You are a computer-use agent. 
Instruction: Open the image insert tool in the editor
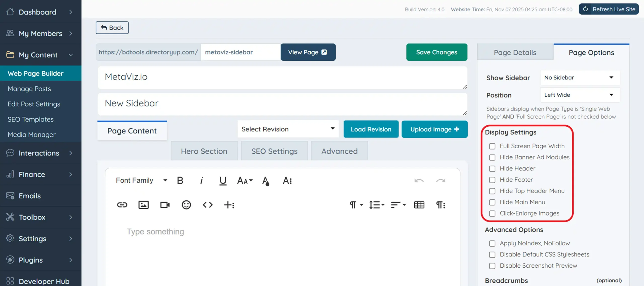(x=143, y=205)
